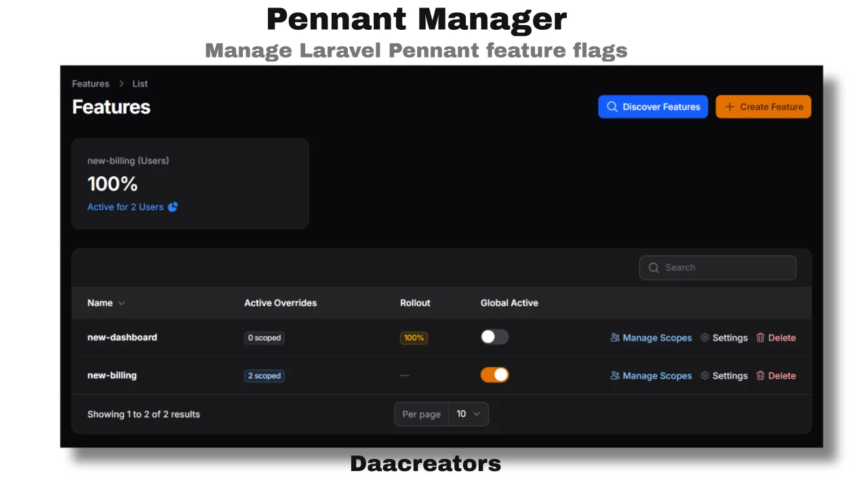Click the settings gear icon for new-billing
Image resolution: width=868 pixels, height=488 pixels.
click(x=705, y=375)
